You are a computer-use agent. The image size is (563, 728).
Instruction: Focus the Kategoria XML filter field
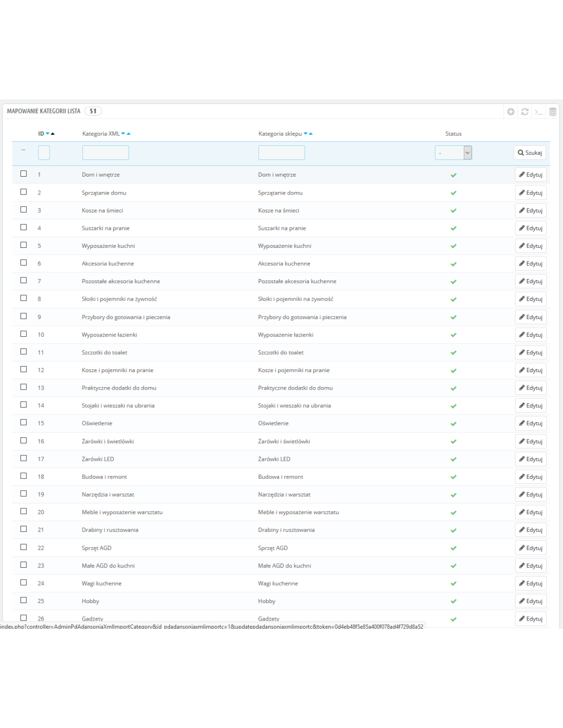105,153
